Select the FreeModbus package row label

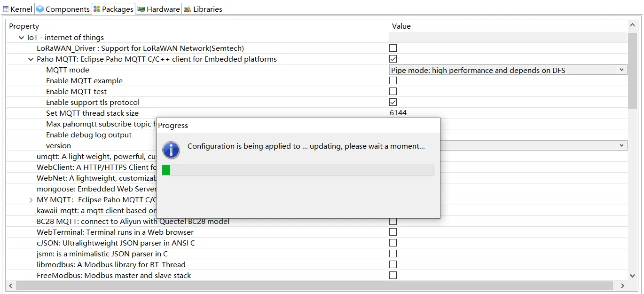coord(114,275)
